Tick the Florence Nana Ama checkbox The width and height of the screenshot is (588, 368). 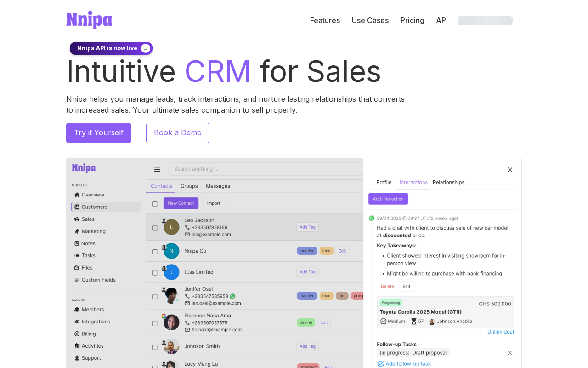[155, 323]
